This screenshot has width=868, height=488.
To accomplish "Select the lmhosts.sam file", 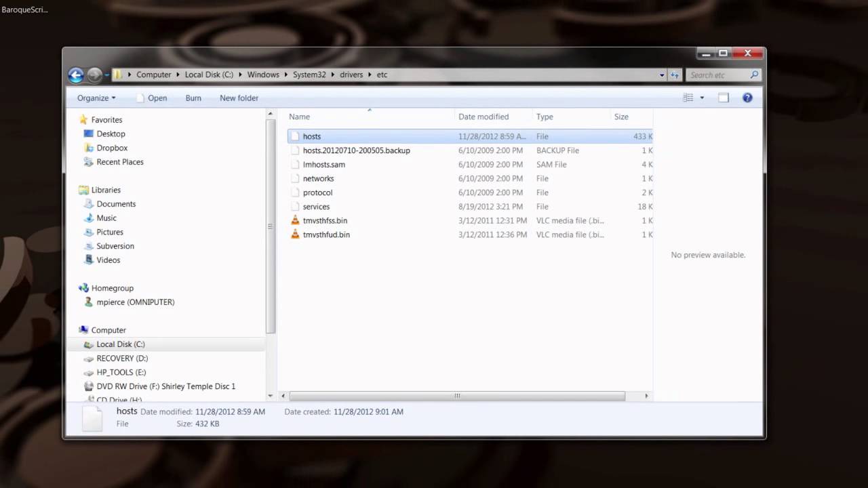I will [324, 164].
